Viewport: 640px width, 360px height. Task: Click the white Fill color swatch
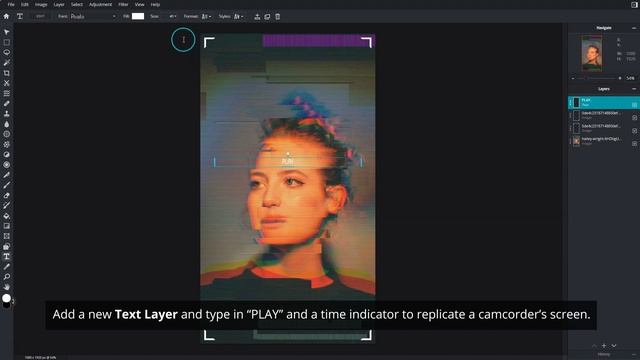[x=138, y=16]
